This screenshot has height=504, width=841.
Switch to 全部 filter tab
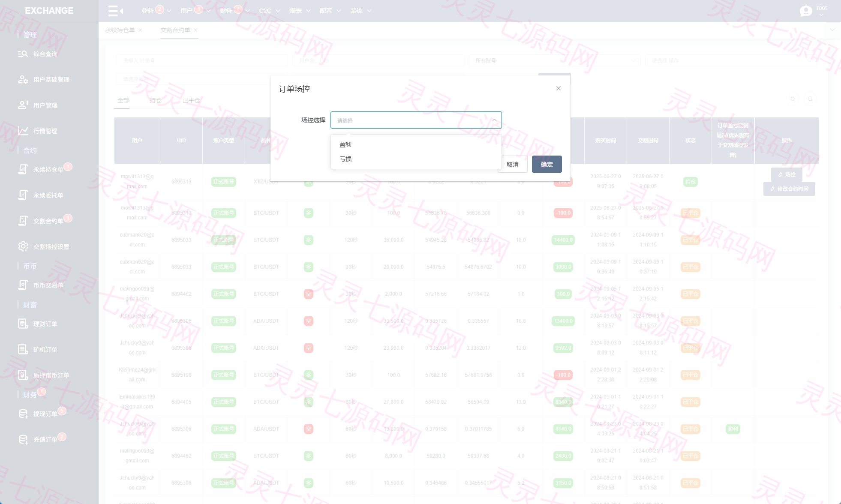pyautogui.click(x=123, y=100)
